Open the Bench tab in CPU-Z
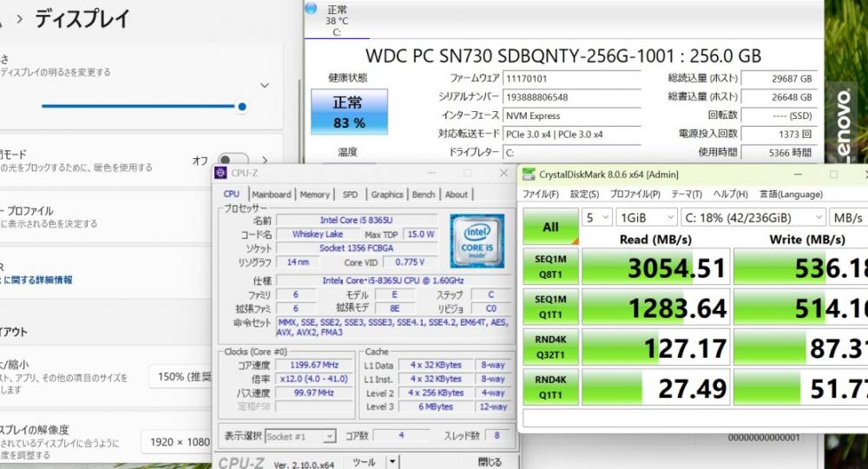This screenshot has width=868, height=469. (x=424, y=195)
